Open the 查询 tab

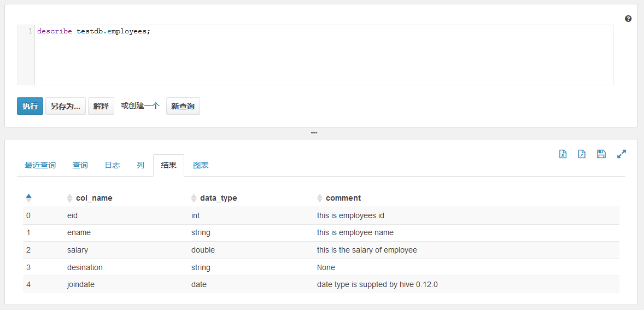tap(80, 165)
